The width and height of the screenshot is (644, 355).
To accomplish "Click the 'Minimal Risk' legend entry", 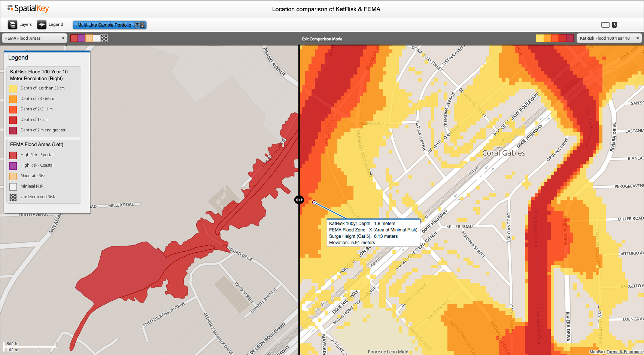I will [27, 186].
